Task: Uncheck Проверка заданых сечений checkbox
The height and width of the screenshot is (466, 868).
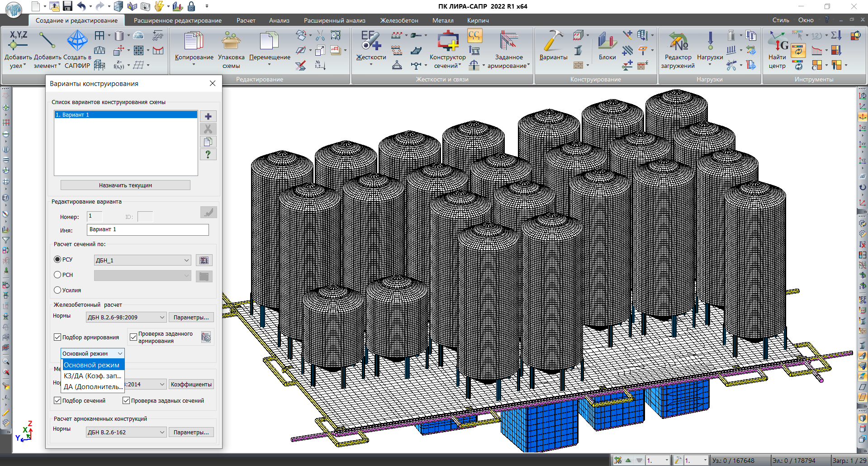Action: pyautogui.click(x=127, y=400)
